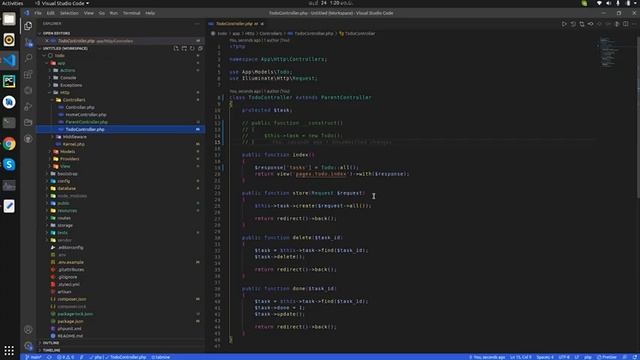Click the Refresh Explorer icon

click(x=192, y=48)
